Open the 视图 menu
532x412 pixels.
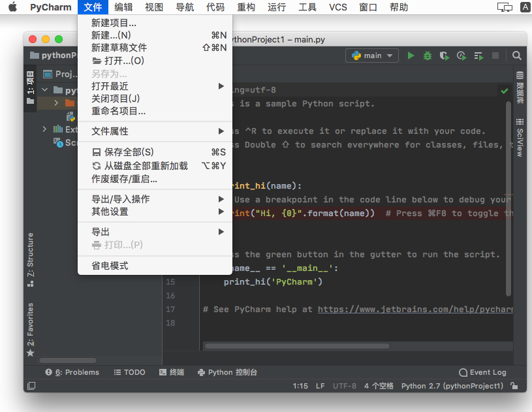coord(154,7)
